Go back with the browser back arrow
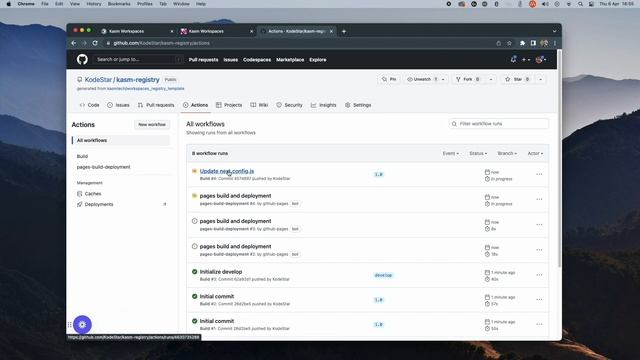This screenshot has width=640, height=360. point(74,43)
